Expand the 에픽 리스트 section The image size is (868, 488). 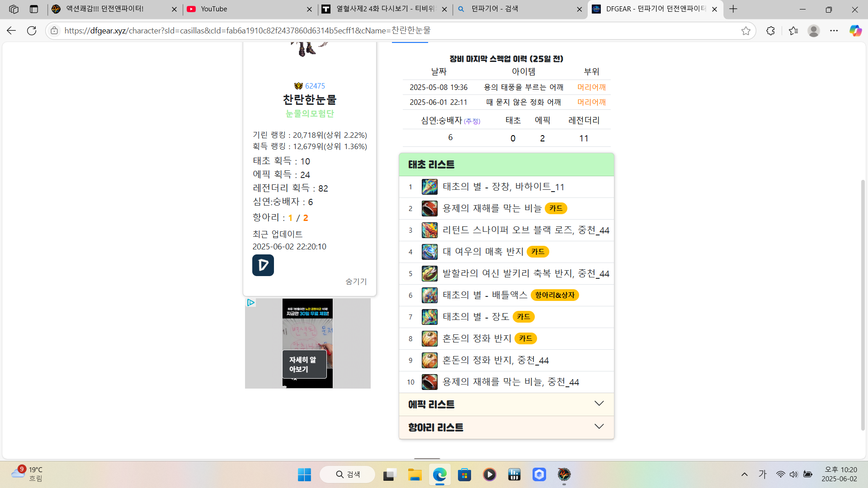[506, 404]
